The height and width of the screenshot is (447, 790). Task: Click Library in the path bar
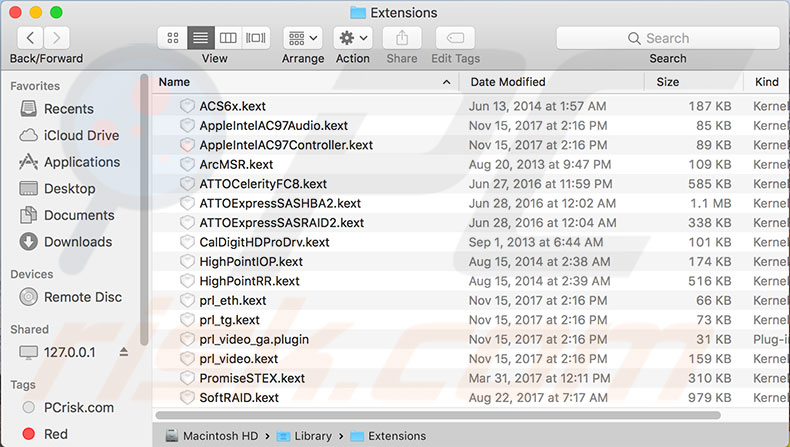tap(305, 436)
